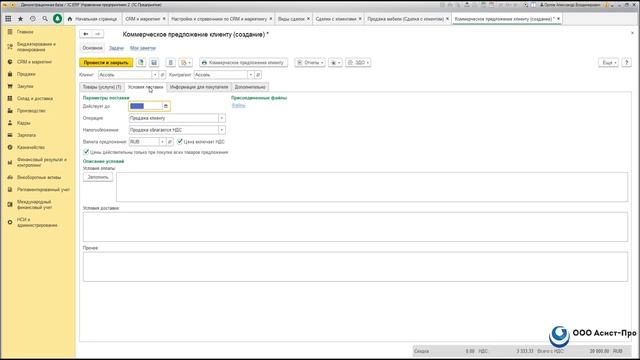The width and height of the screenshot is (640, 360).
Task: Click the Условия доставки text area
Action: [356, 227]
